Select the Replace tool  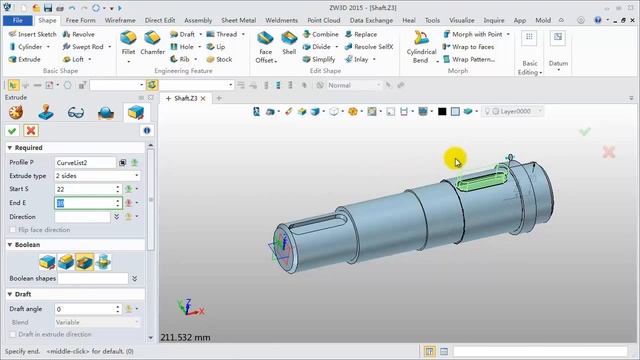tap(361, 34)
